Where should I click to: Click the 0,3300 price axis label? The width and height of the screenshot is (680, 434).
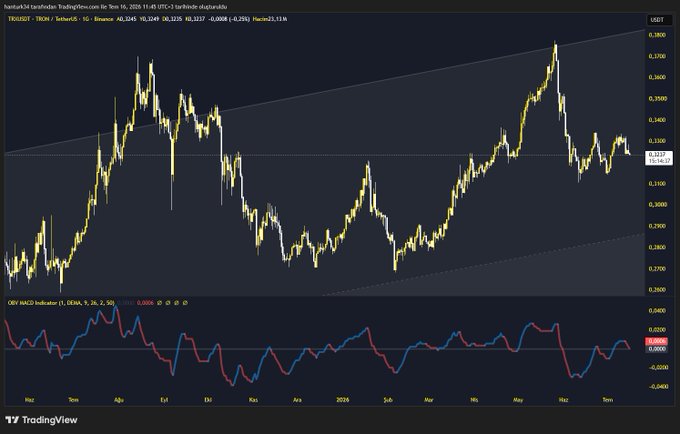tap(657, 141)
